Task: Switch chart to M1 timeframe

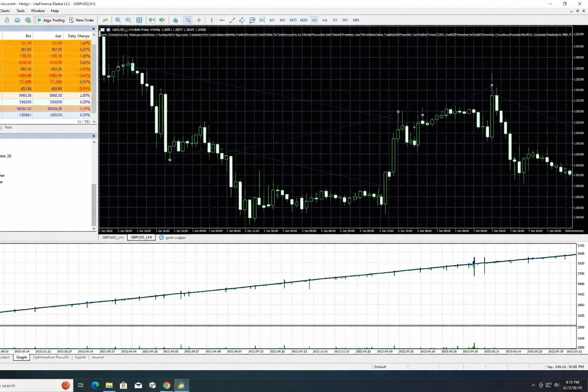Action: 272,20
